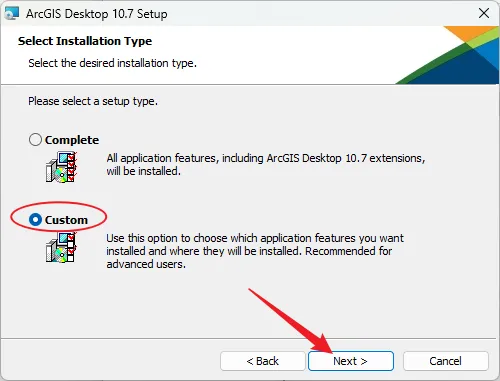Return to previous step with Back
This screenshot has width=500, height=381.
(x=263, y=361)
